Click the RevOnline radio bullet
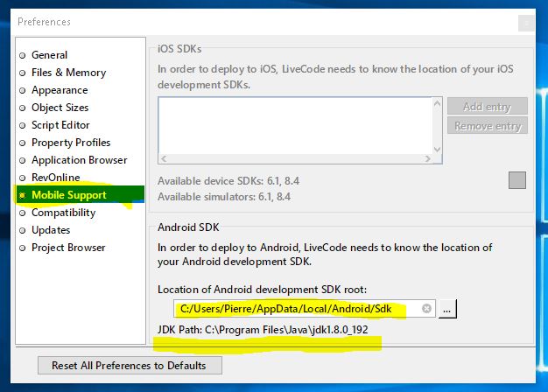The image size is (548, 392). (23, 178)
